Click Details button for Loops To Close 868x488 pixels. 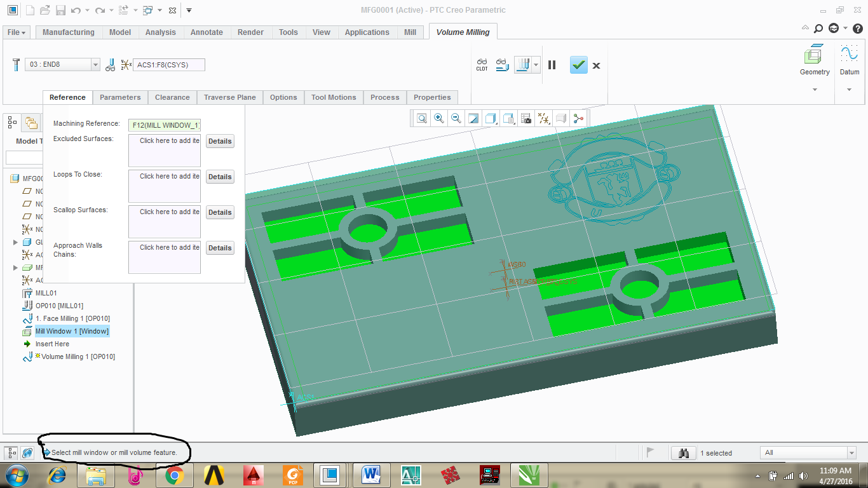click(x=220, y=177)
